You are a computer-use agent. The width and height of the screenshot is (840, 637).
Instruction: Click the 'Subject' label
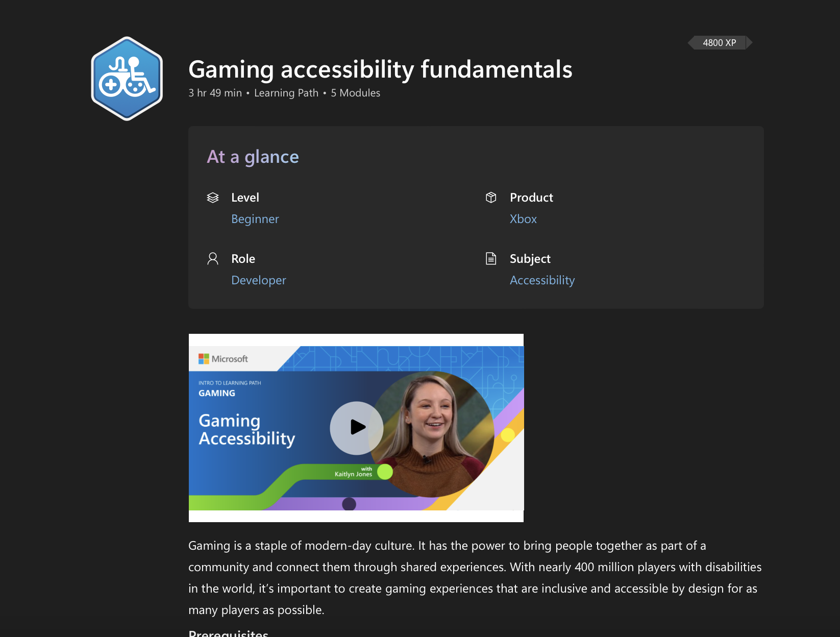(x=530, y=259)
